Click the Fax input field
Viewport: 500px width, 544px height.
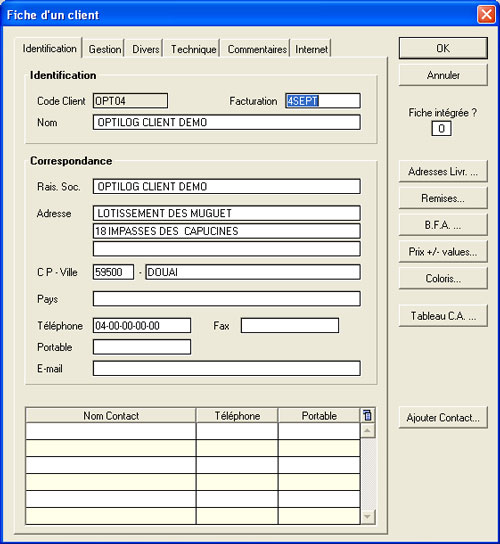pos(290,325)
